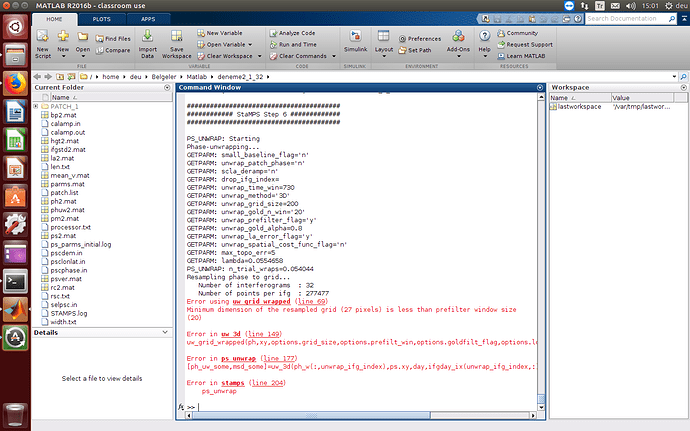Switch to the APPS tab
The height and width of the screenshot is (431, 690).
click(148, 19)
